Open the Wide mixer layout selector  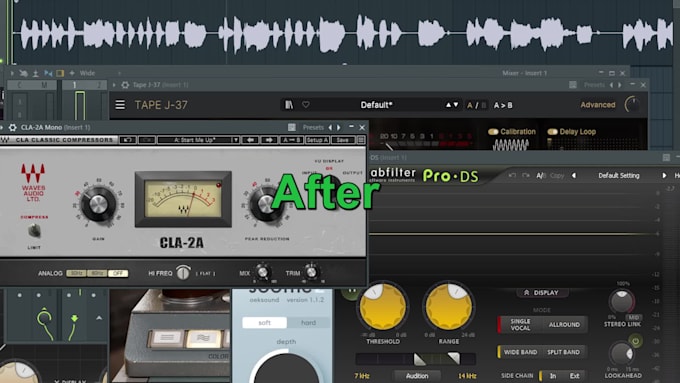tap(87, 73)
